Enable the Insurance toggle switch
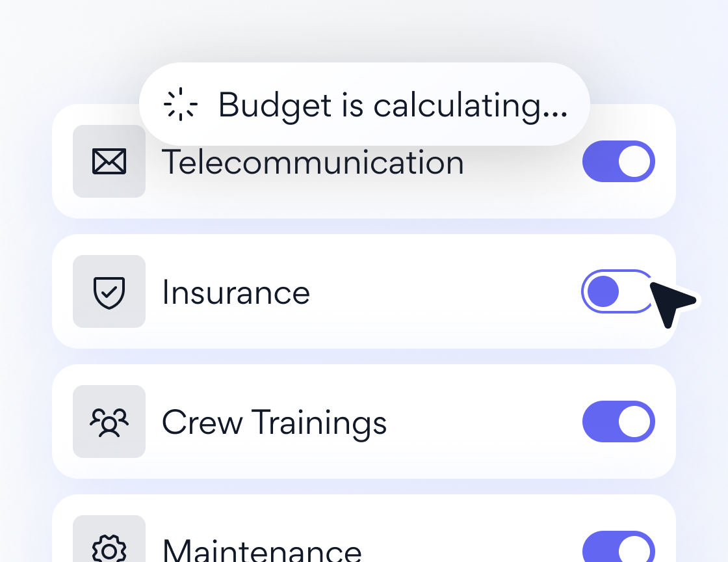728x562 pixels. pyautogui.click(x=616, y=291)
